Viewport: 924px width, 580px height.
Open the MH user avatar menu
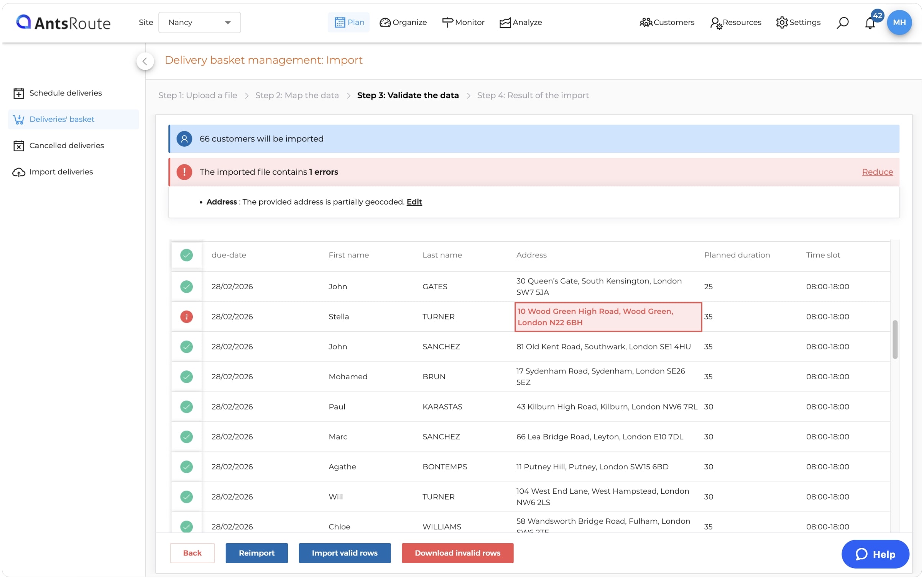899,22
